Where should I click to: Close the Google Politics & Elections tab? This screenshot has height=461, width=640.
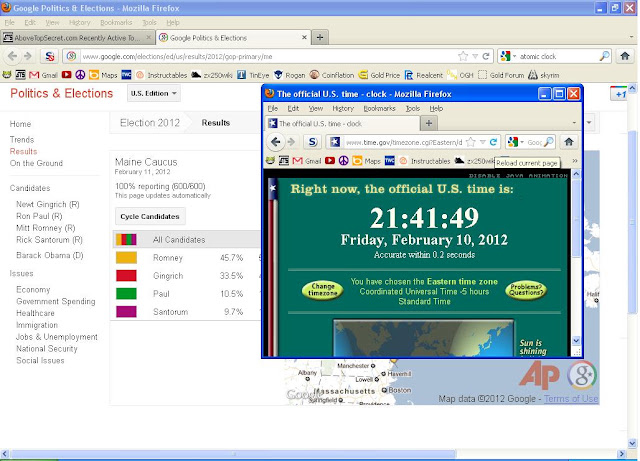click(304, 38)
